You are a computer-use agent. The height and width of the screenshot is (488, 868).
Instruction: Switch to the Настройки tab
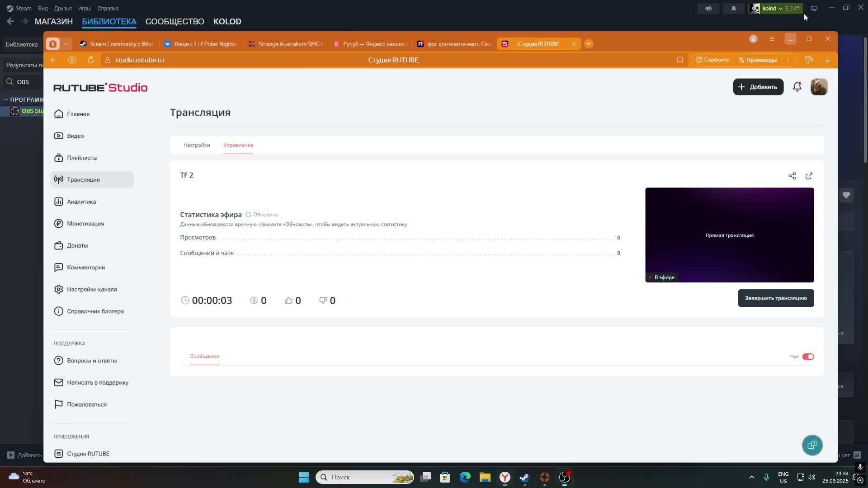[197, 145]
